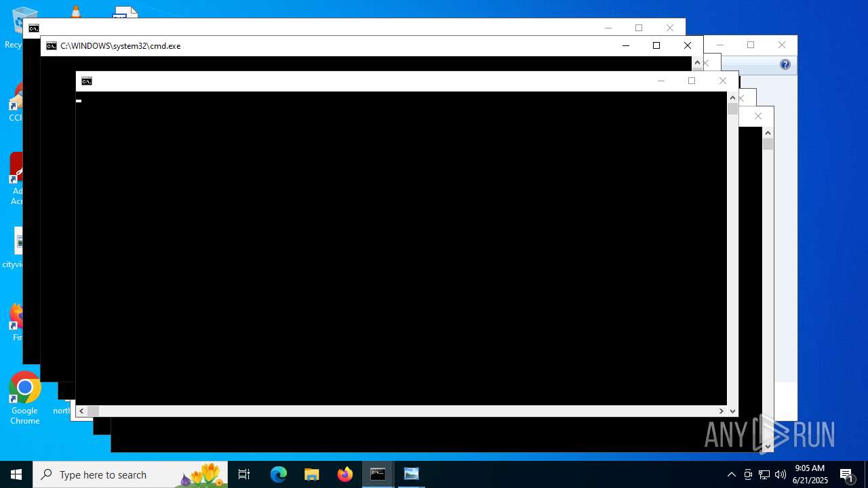868x488 pixels.
Task: Open the rightmost running app on the taskbar
Action: click(x=411, y=474)
